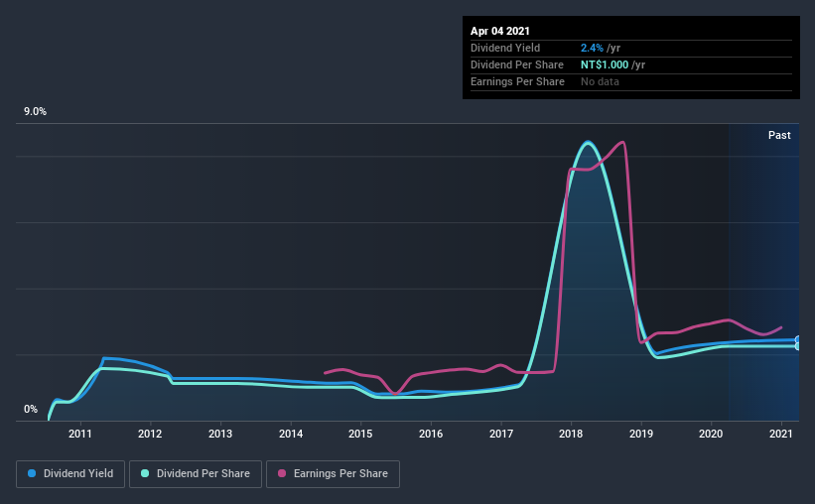Toggle the Earnings Per Share legend button

coord(333,474)
